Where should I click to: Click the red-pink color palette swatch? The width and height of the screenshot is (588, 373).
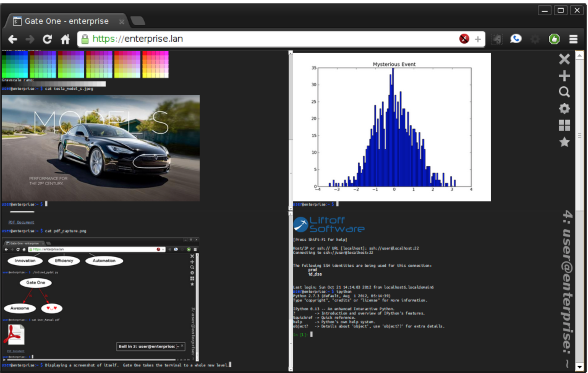click(x=155, y=64)
